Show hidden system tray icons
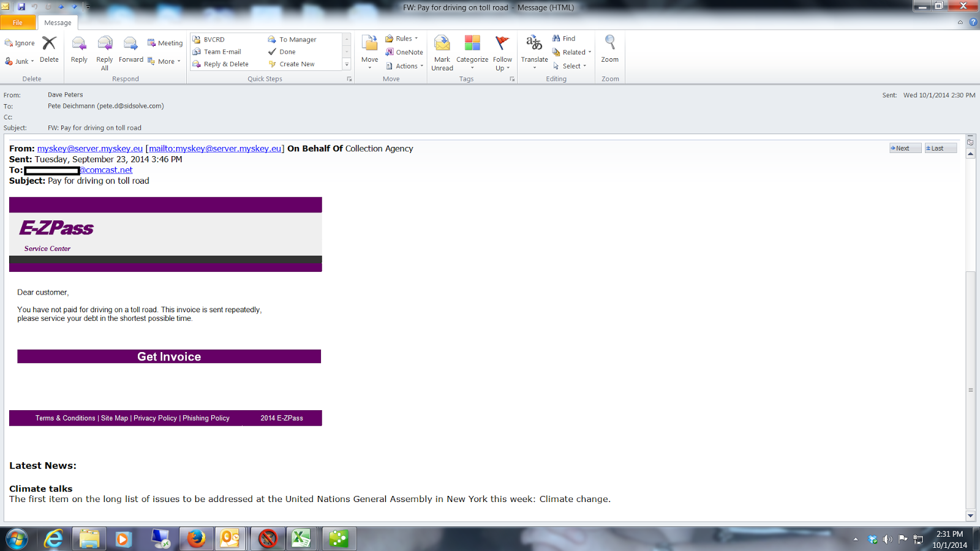Image resolution: width=980 pixels, height=551 pixels. 856,539
